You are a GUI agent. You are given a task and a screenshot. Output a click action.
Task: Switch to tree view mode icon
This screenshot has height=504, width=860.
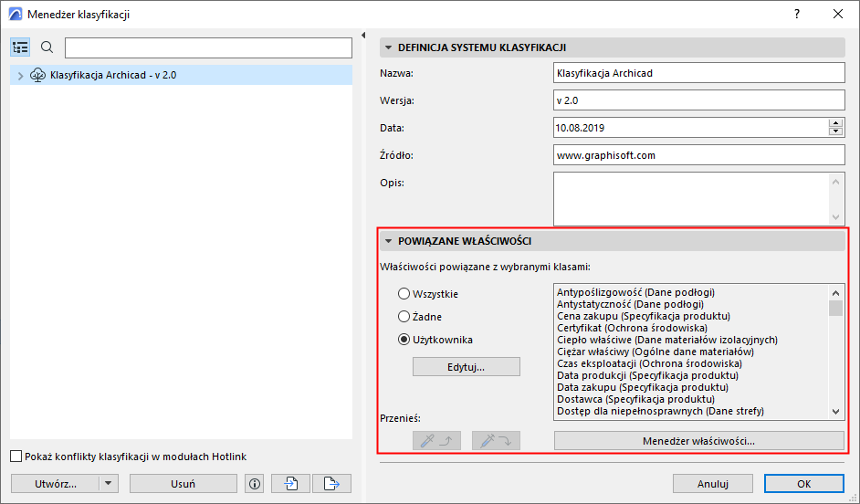pyautogui.click(x=20, y=47)
